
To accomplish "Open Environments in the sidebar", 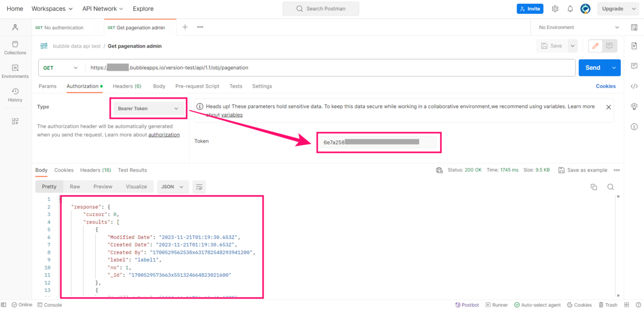I will (15, 71).
